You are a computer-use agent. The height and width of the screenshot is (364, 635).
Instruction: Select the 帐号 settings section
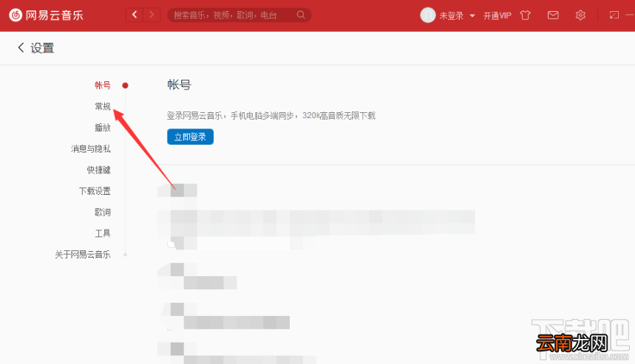tap(103, 86)
